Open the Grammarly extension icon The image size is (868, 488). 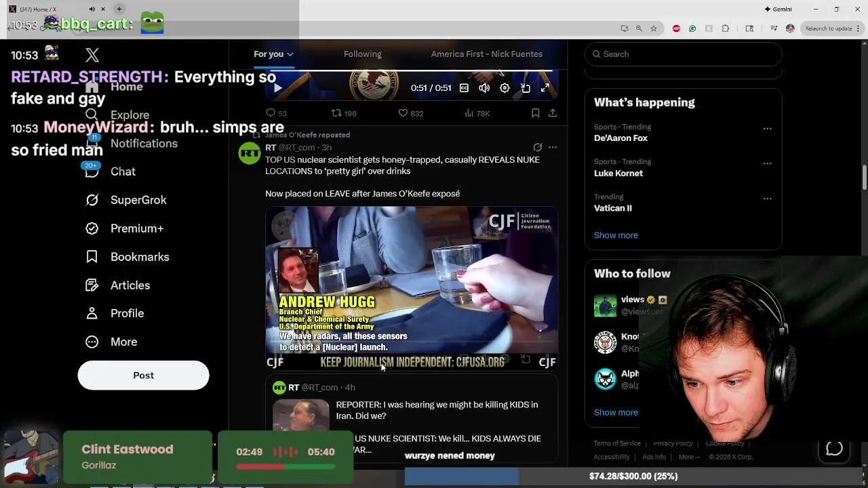[692, 28]
